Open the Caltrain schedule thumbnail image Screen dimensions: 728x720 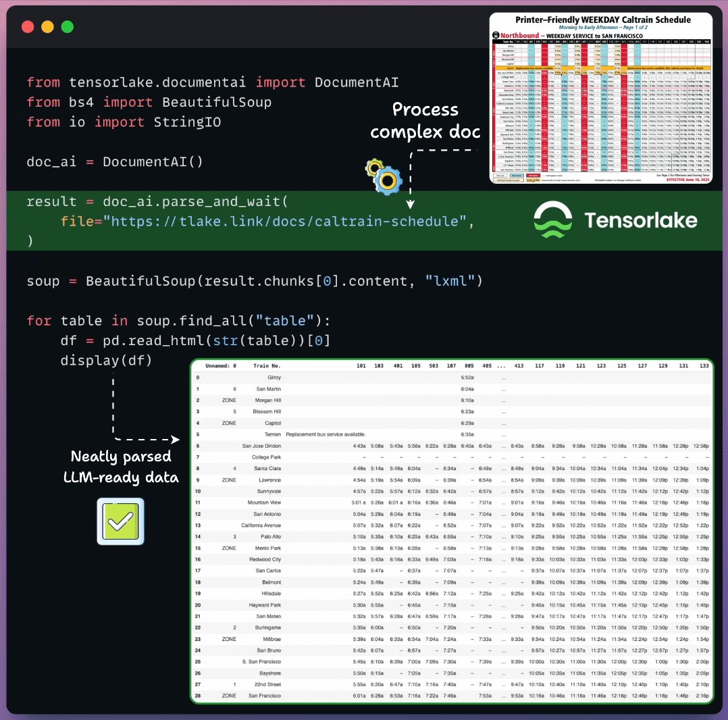click(601, 98)
